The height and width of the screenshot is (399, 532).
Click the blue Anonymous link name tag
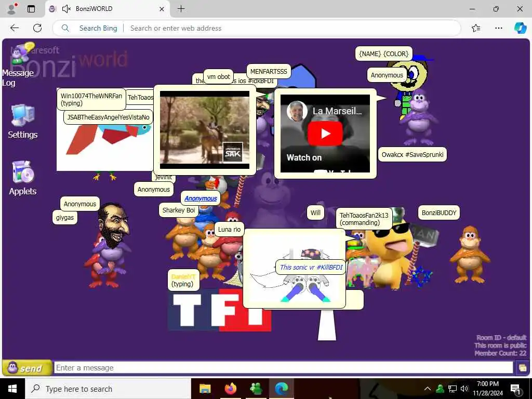[x=201, y=198]
